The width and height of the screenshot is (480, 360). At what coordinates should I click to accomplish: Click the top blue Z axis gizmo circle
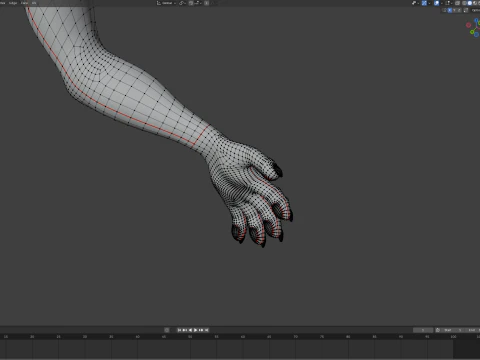(x=477, y=20)
